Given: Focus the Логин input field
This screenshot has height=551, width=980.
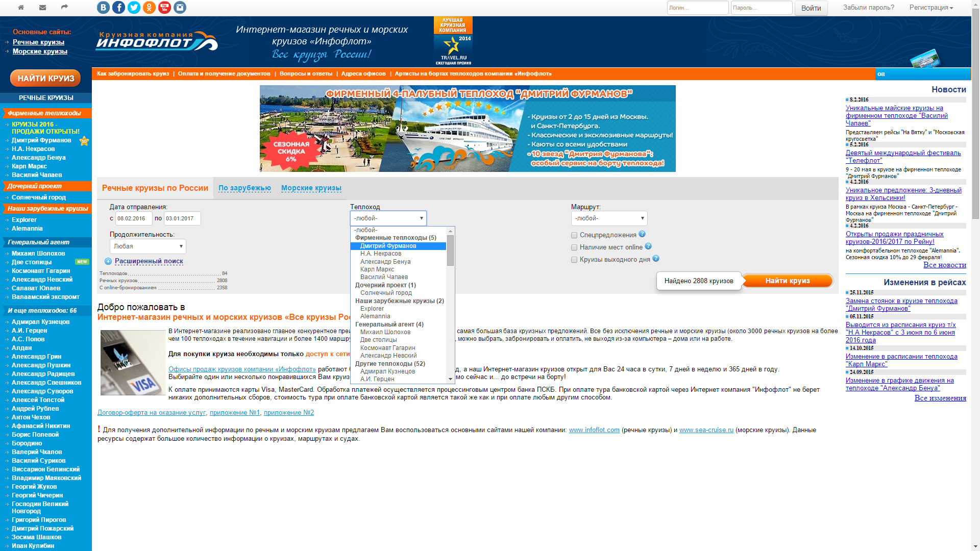Looking at the screenshot, I should (x=697, y=8).
